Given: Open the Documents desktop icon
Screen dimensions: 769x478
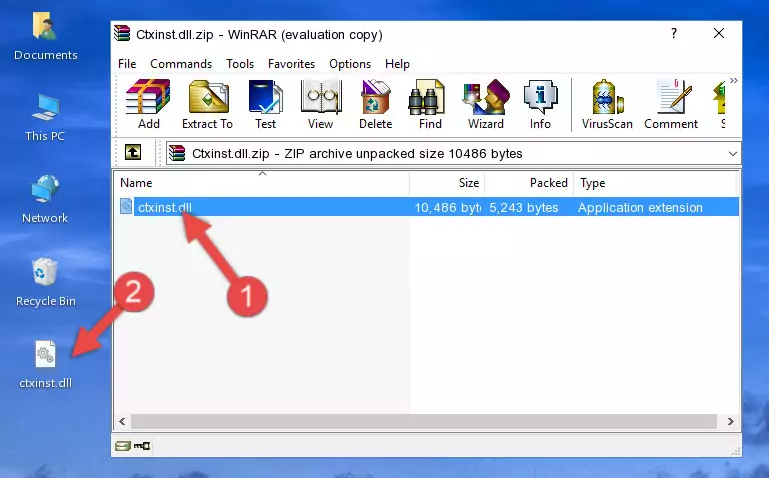Looking at the screenshot, I should [45, 37].
